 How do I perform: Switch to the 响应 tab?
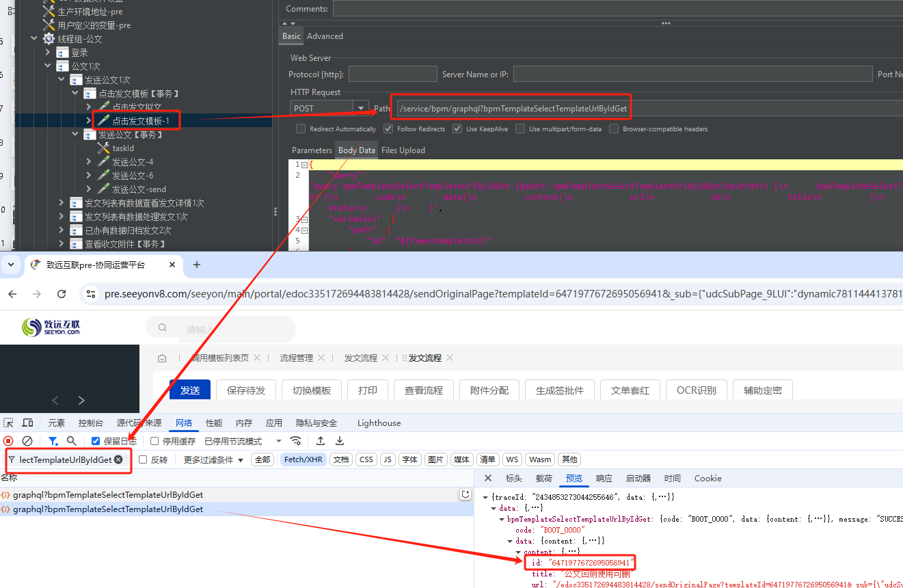pos(604,479)
